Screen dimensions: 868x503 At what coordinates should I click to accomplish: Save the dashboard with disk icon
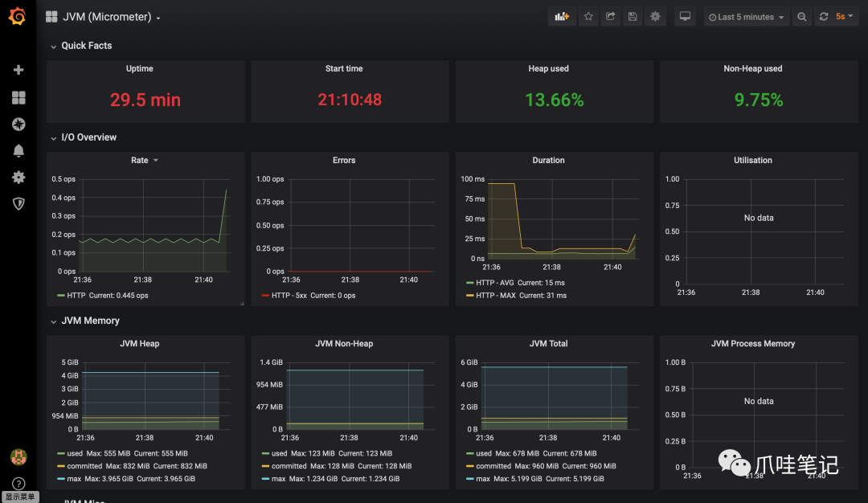click(633, 17)
